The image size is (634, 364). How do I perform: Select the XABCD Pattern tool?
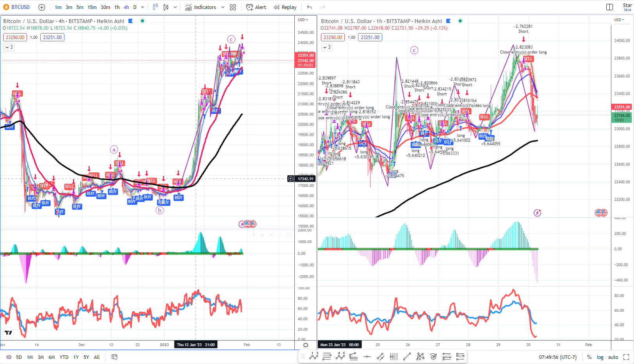point(420,356)
